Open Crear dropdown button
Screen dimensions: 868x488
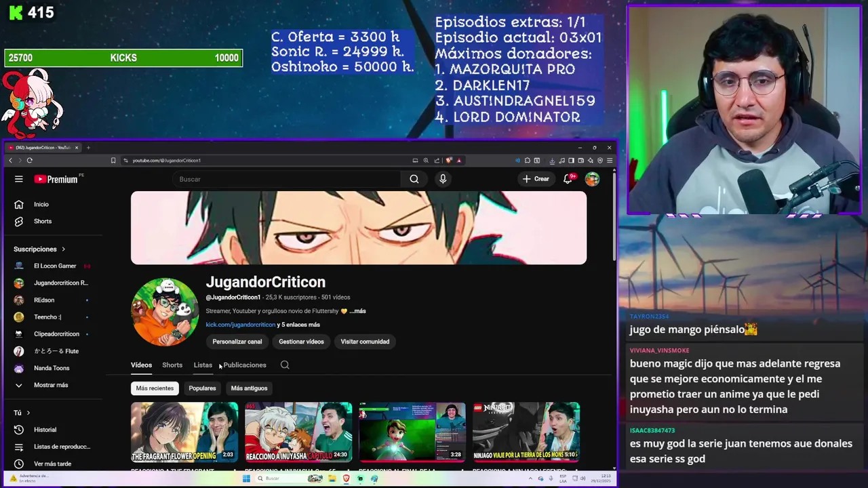coord(536,179)
